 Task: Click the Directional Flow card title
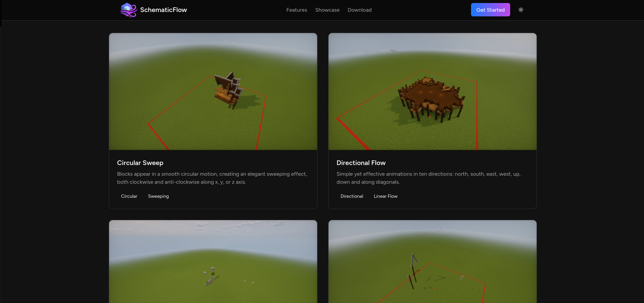[361, 163]
